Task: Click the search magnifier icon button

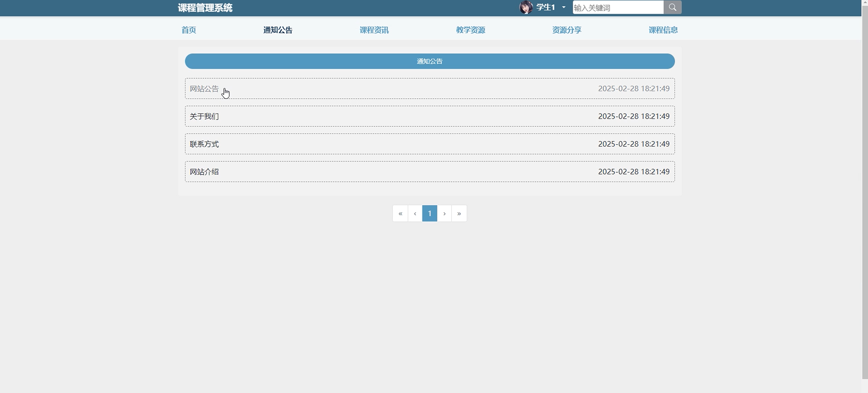Action: click(672, 8)
